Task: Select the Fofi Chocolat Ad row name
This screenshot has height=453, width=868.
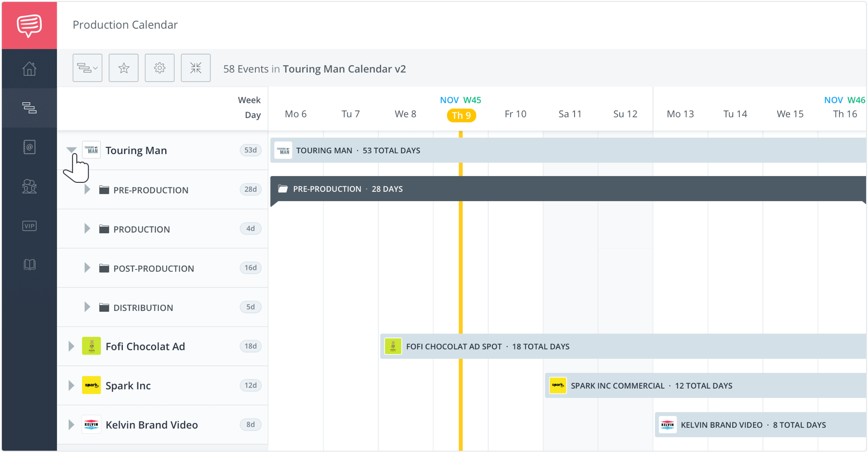Action: 145,346
